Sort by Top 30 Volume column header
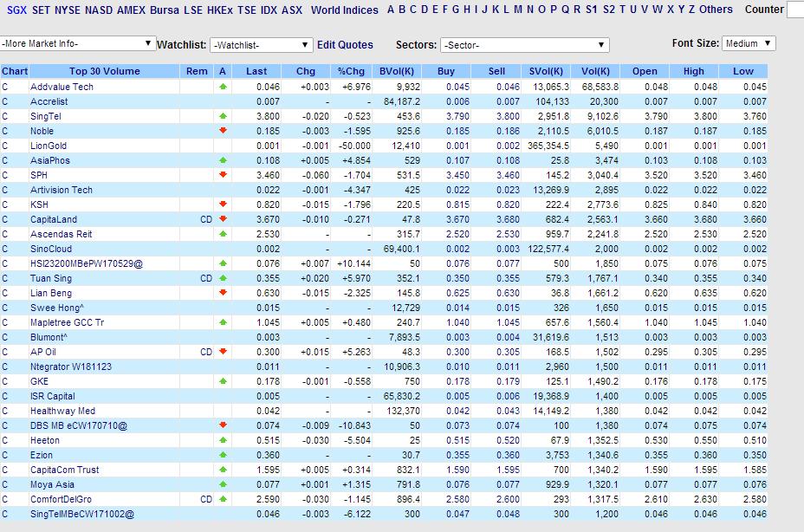The image size is (804, 532). (105, 71)
